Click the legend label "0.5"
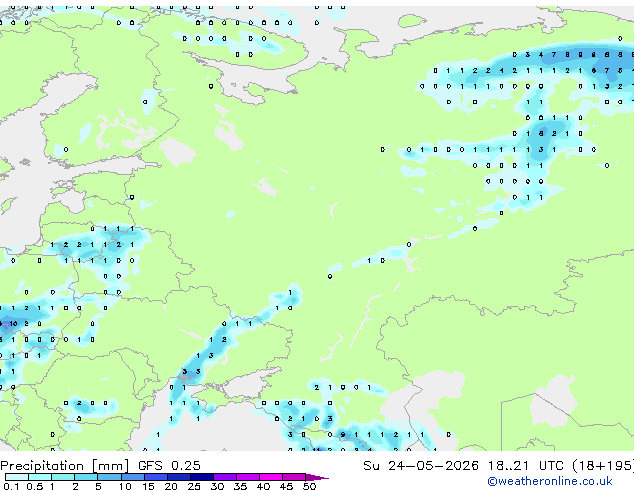 34,486
